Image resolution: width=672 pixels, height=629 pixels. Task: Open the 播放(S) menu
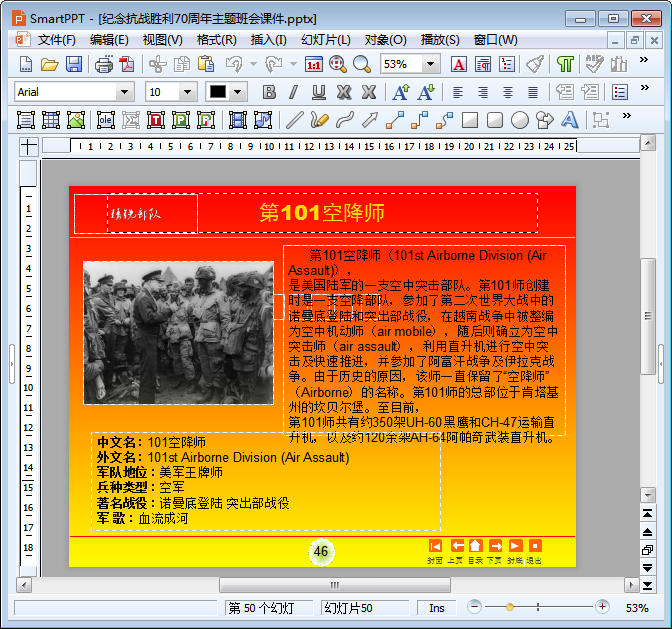[x=440, y=40]
